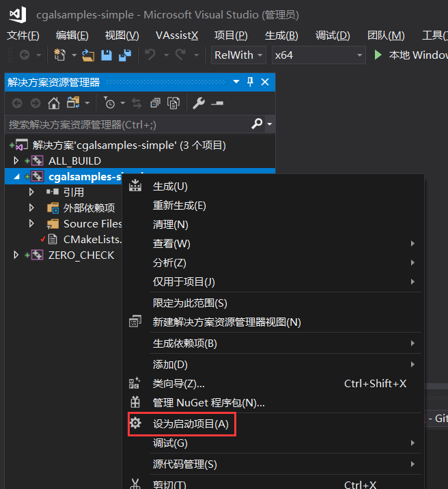Click Forward arrow in Solution Explorer toolbar
This screenshot has width=448, height=489.
pyautogui.click(x=36, y=103)
